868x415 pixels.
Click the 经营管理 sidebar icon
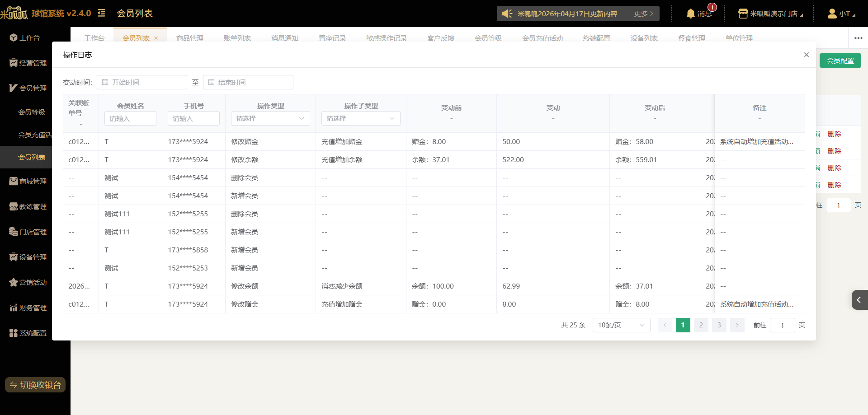pyautogui.click(x=13, y=63)
